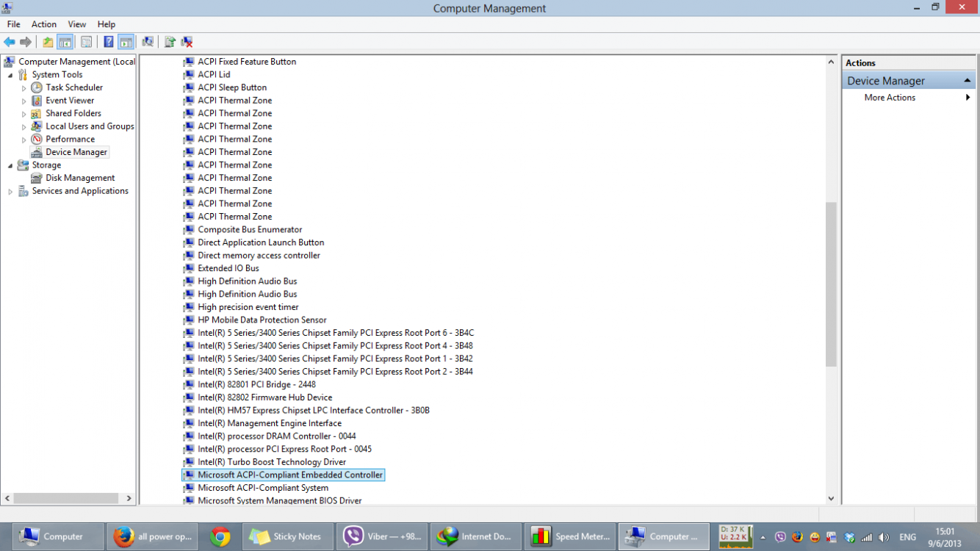Collapse the Storage tree node
Image resolution: width=980 pixels, height=551 pixels.
10,165
